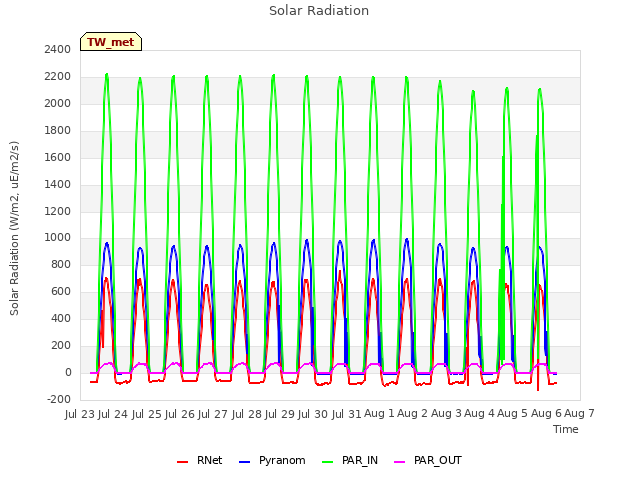Click the 1200 y-axis tick label

point(58,211)
